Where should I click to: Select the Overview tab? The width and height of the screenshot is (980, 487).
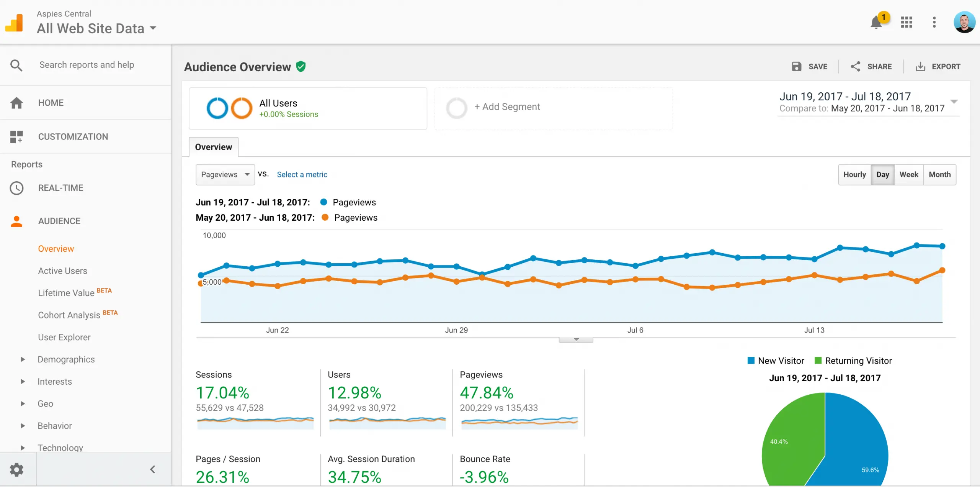click(214, 147)
